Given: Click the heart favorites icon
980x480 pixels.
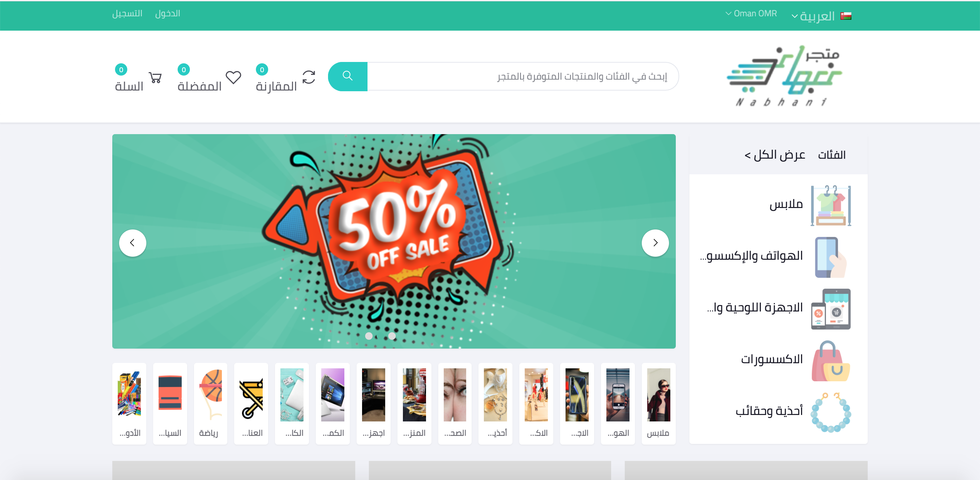Looking at the screenshot, I should pos(233,77).
